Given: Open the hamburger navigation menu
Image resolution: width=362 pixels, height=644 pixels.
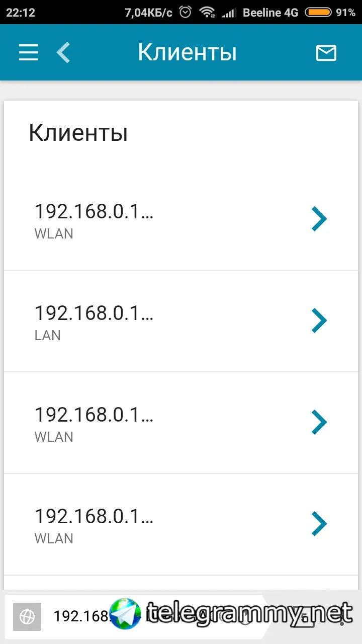Looking at the screenshot, I should [29, 53].
